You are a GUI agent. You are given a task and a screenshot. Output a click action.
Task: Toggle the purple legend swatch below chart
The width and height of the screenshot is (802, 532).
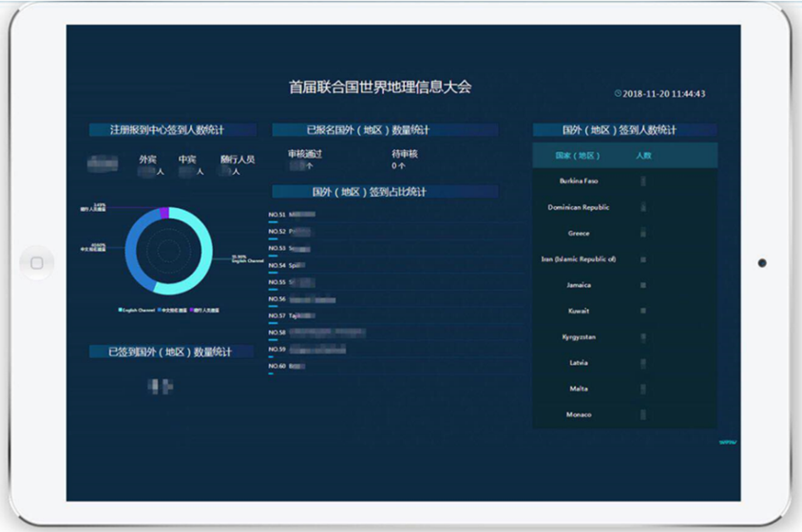pos(192,310)
